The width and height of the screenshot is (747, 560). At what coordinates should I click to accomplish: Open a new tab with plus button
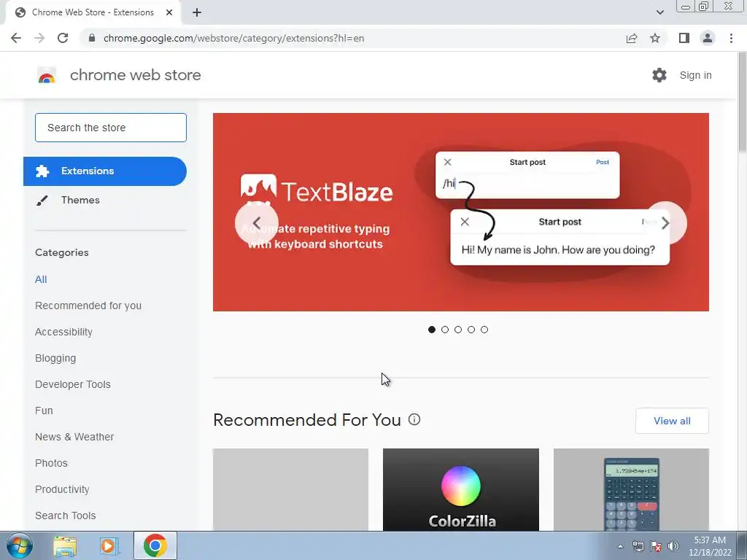point(197,12)
